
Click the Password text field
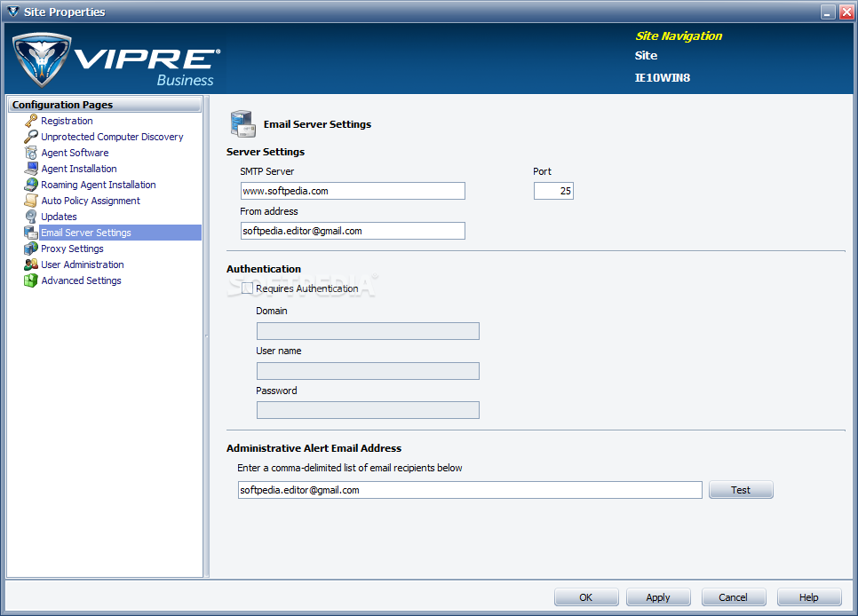[x=368, y=410]
